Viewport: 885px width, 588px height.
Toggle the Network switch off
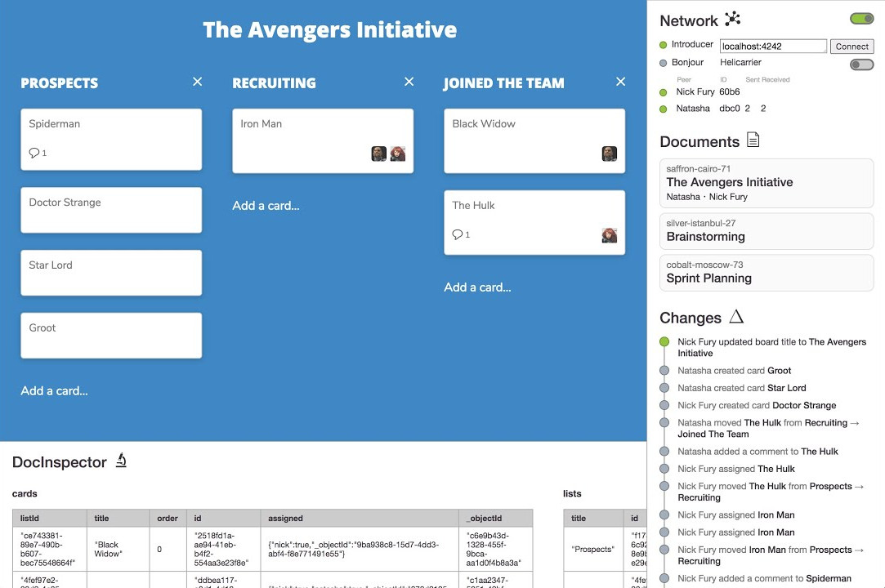click(x=861, y=19)
